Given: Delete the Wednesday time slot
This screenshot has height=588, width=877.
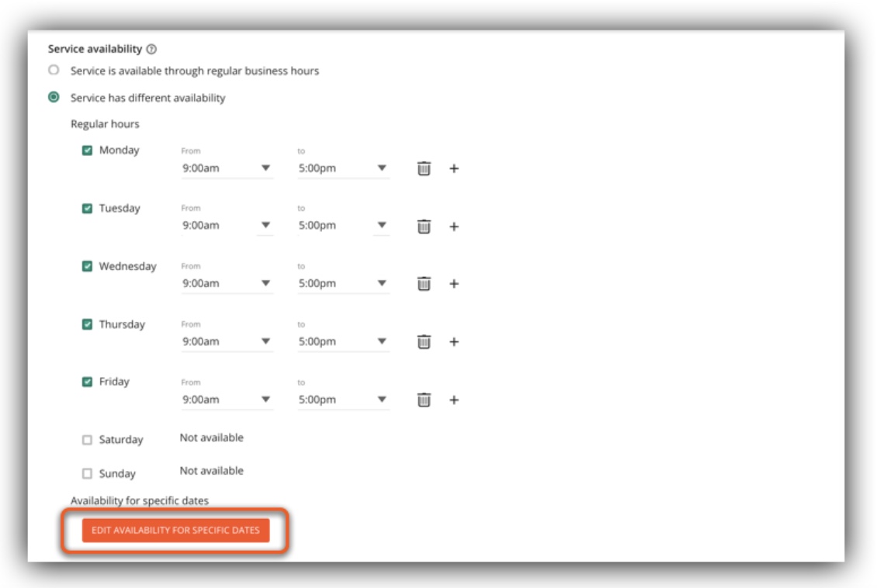Looking at the screenshot, I should (x=424, y=283).
